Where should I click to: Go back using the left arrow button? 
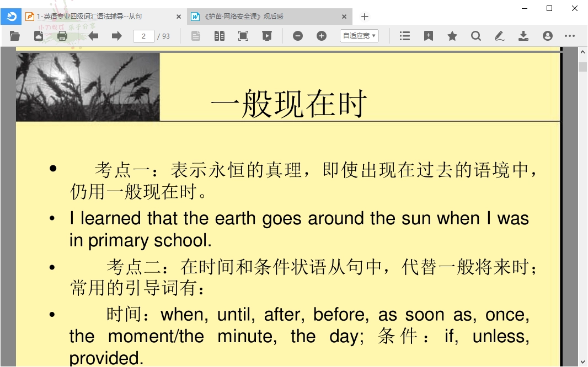point(93,35)
